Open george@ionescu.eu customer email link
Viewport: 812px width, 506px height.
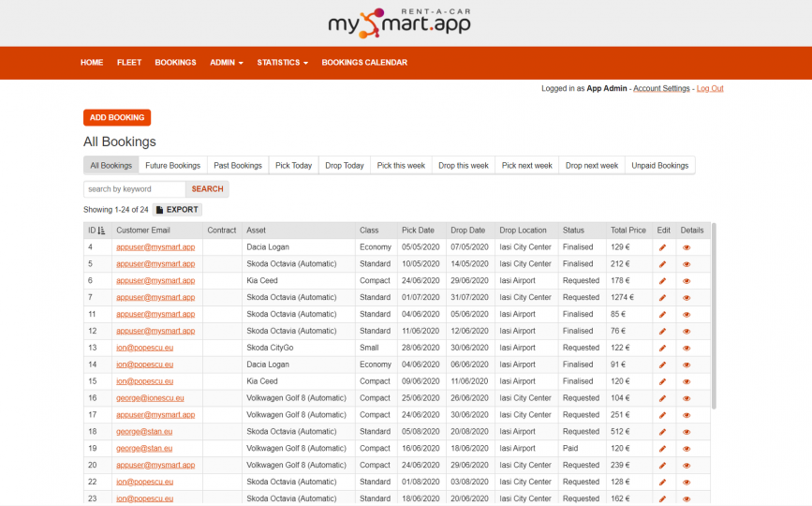[x=150, y=398]
